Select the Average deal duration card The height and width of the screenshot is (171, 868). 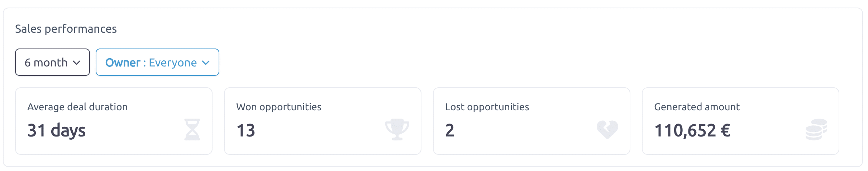coord(114,121)
